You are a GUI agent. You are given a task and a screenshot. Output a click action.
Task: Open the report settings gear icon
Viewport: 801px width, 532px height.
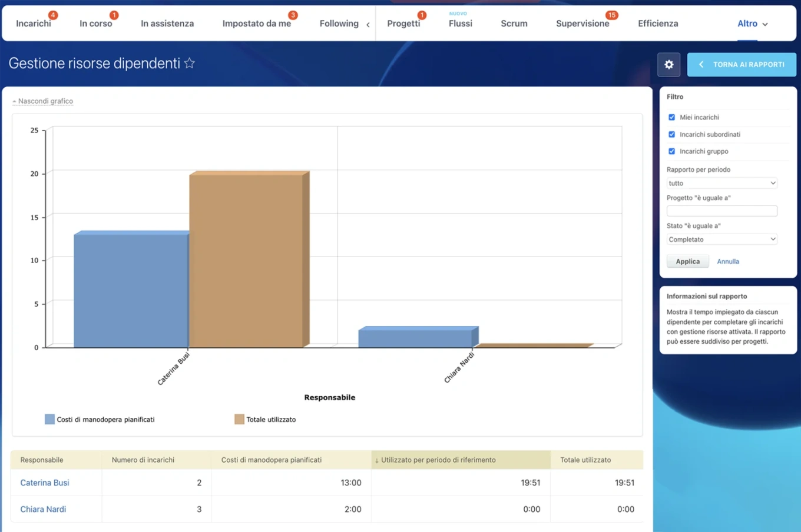[x=668, y=64]
